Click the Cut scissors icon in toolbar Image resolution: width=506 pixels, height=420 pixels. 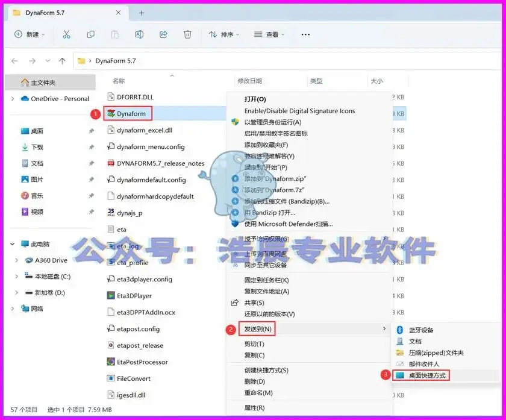[66, 34]
